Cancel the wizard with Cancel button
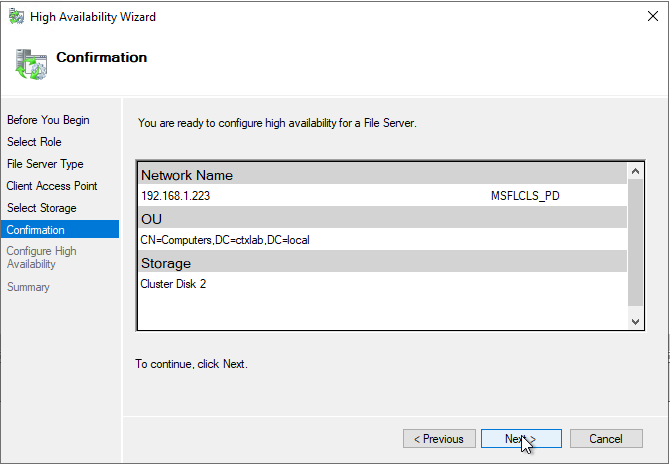670x465 pixels. coord(605,439)
